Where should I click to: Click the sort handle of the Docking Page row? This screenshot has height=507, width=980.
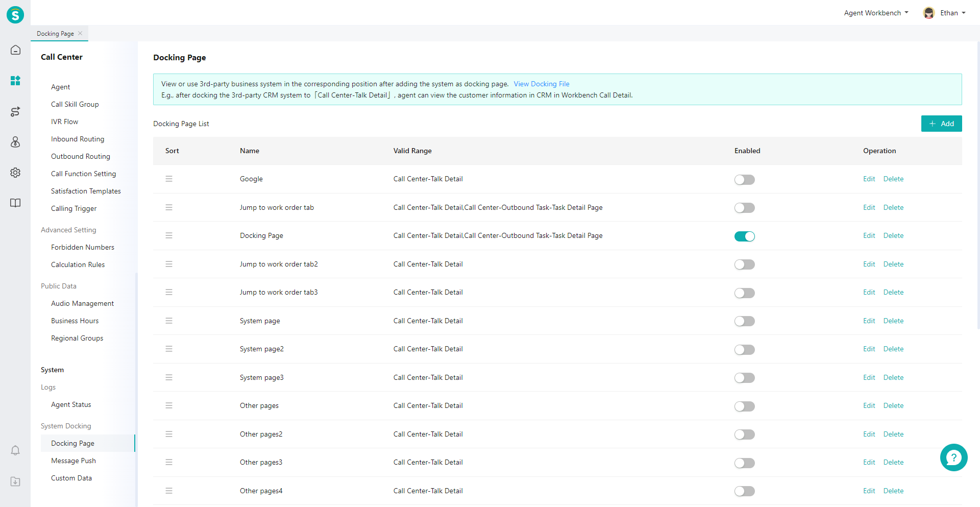pyautogui.click(x=169, y=235)
